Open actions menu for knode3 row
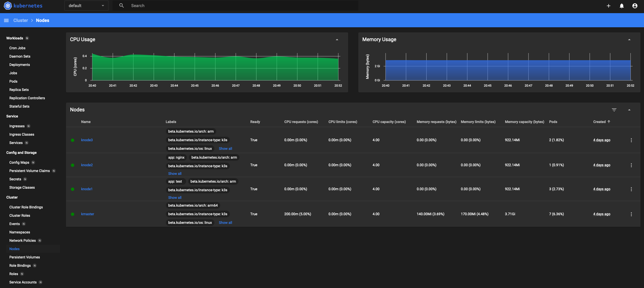The width and height of the screenshot is (644, 288). (631, 140)
